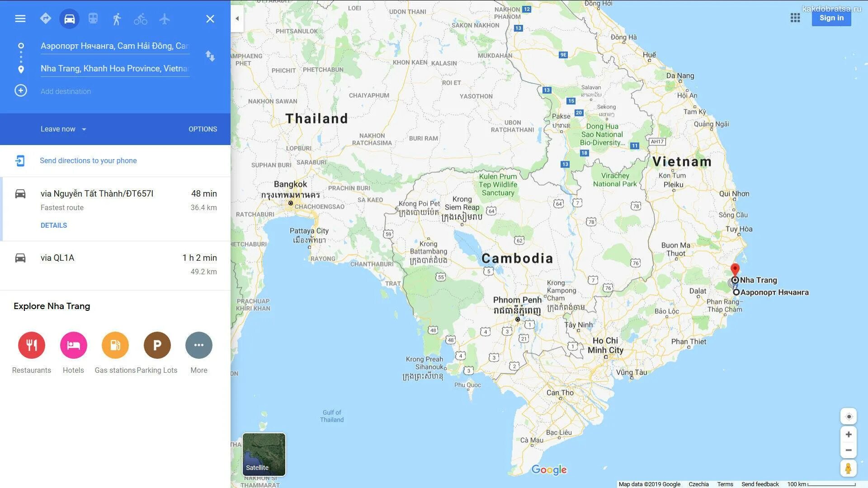Click Send directions to your phone

(88, 160)
